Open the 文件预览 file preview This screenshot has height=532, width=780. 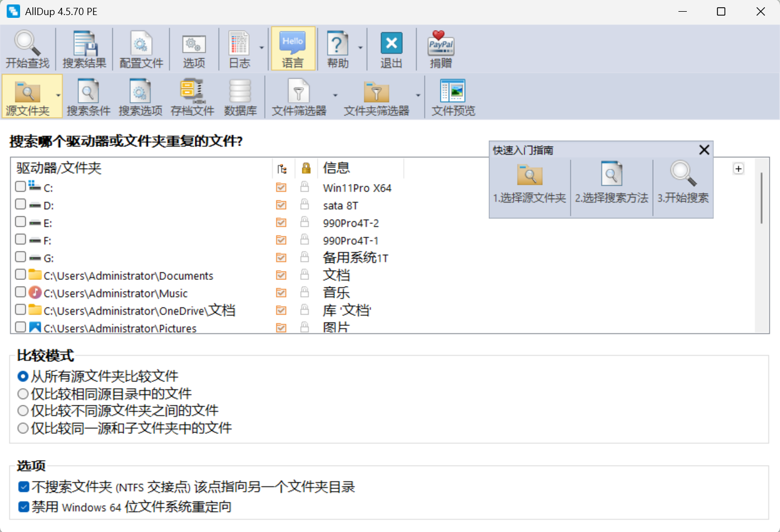(452, 96)
